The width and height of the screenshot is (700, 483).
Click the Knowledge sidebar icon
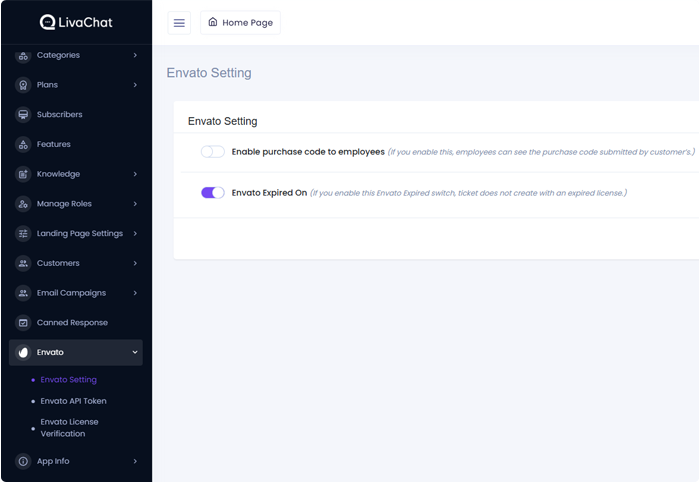(23, 174)
